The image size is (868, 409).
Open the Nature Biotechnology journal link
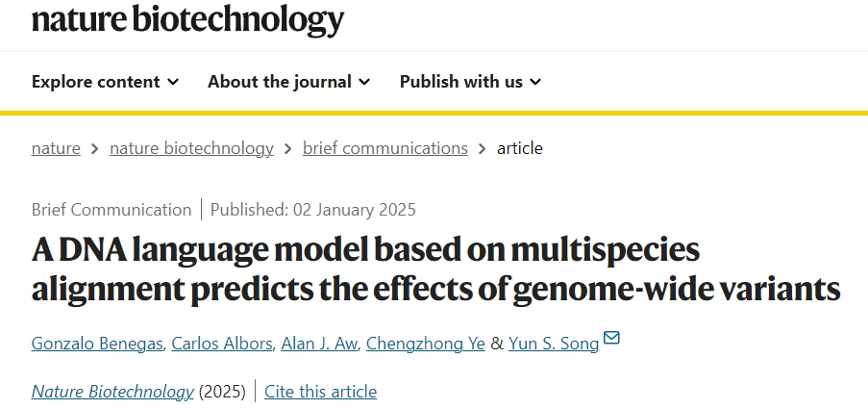coord(112,392)
